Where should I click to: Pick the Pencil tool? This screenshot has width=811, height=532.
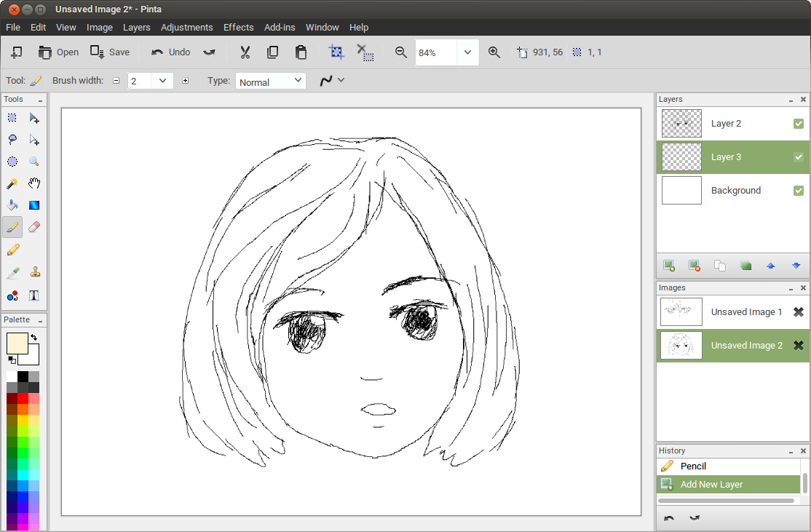coord(12,250)
